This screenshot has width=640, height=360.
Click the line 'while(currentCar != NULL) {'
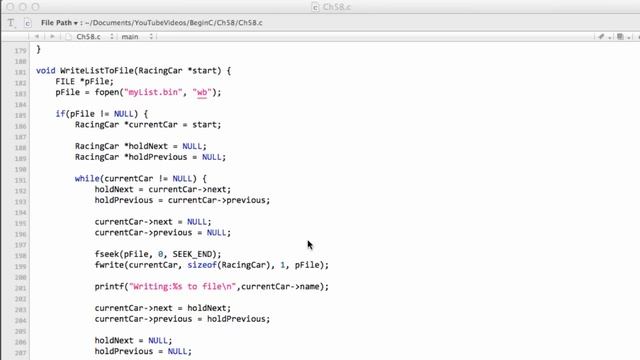pyautogui.click(x=141, y=179)
